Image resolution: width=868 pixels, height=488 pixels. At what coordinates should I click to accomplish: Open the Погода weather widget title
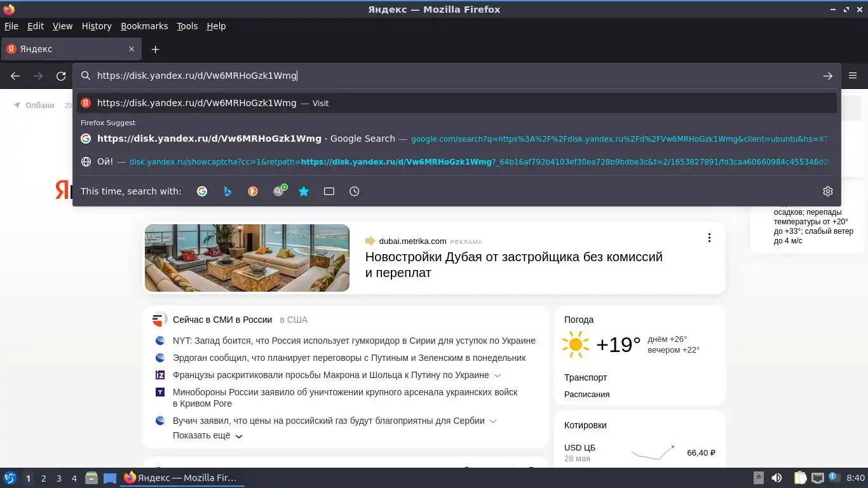click(579, 320)
